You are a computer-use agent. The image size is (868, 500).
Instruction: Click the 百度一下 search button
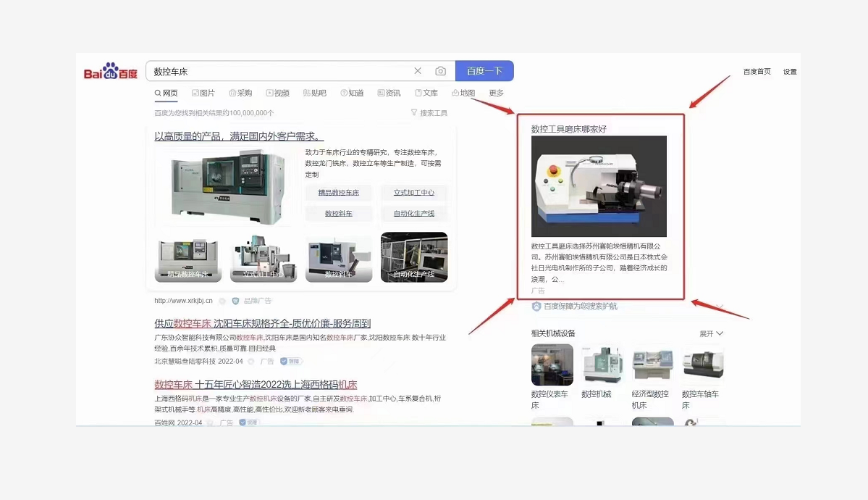pyautogui.click(x=484, y=71)
